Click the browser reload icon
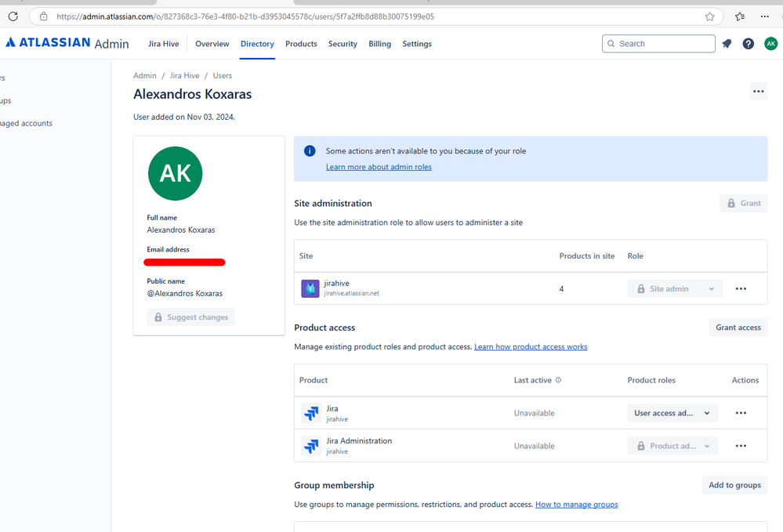The width and height of the screenshot is (783, 532). tap(13, 16)
